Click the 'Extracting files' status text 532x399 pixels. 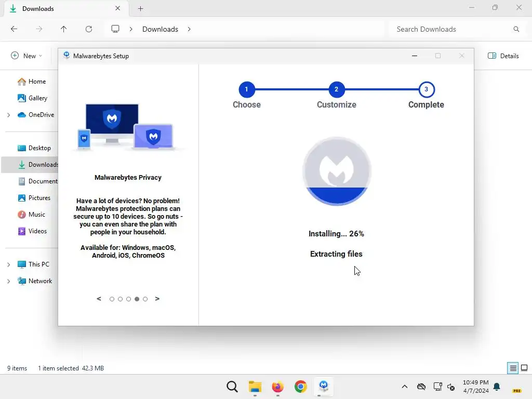336,254
